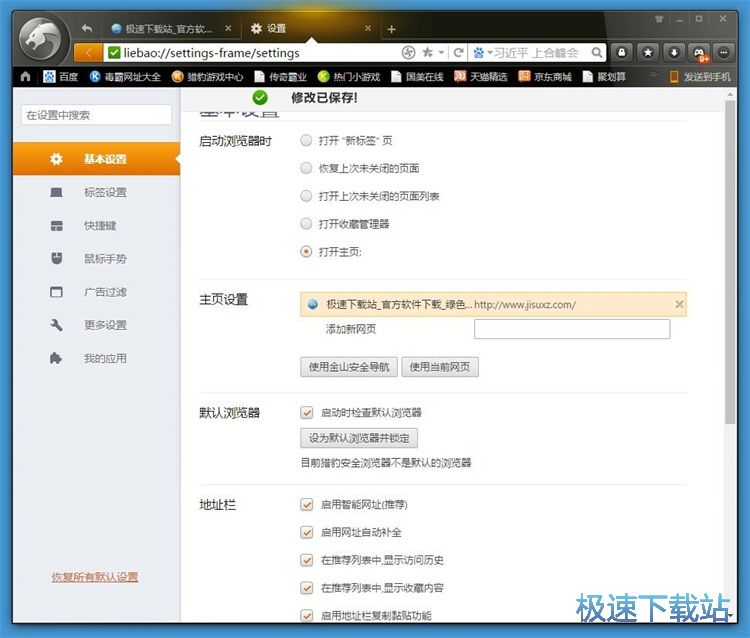Image resolution: width=750 pixels, height=638 pixels.
Task: Click the 添加新网页 input field
Action: tap(572, 329)
